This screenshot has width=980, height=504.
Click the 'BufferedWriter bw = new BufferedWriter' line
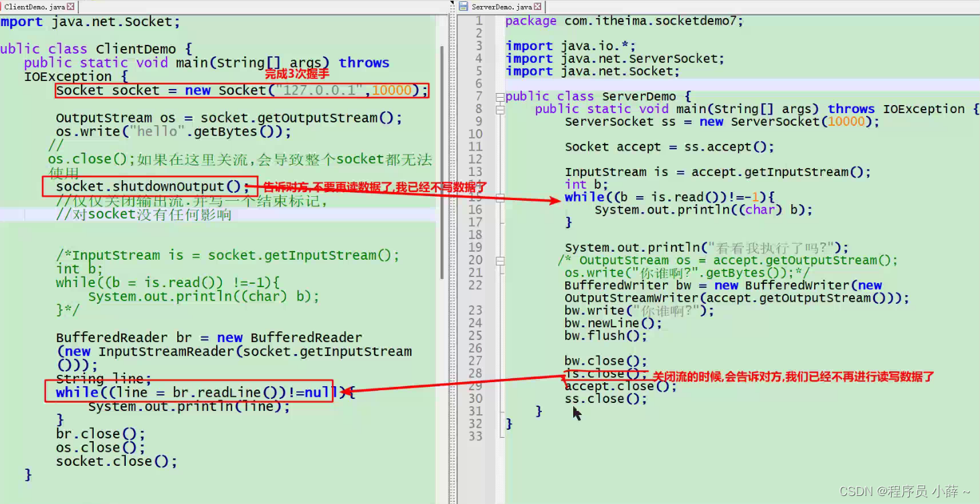click(x=723, y=285)
